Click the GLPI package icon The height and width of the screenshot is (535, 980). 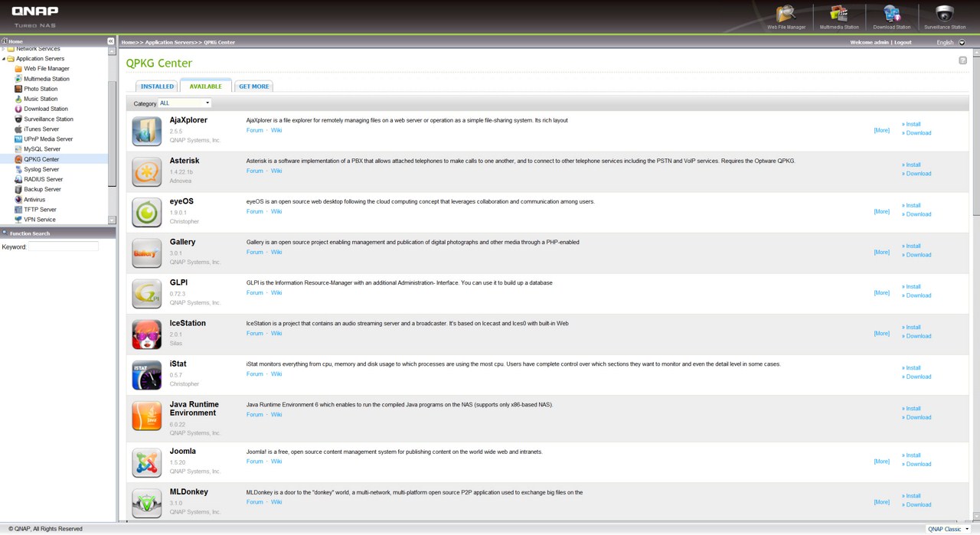coord(146,293)
